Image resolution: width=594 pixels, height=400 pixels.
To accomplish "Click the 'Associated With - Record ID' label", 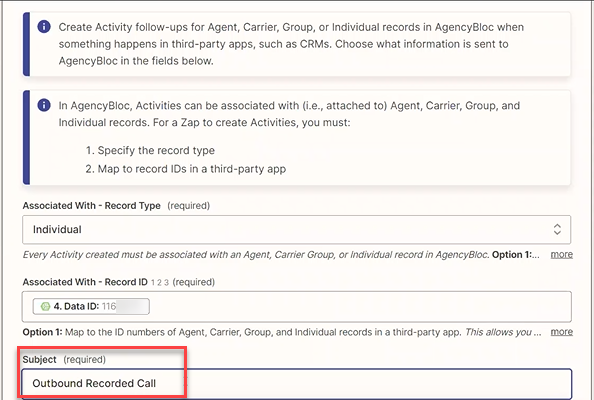I will [x=85, y=282].
